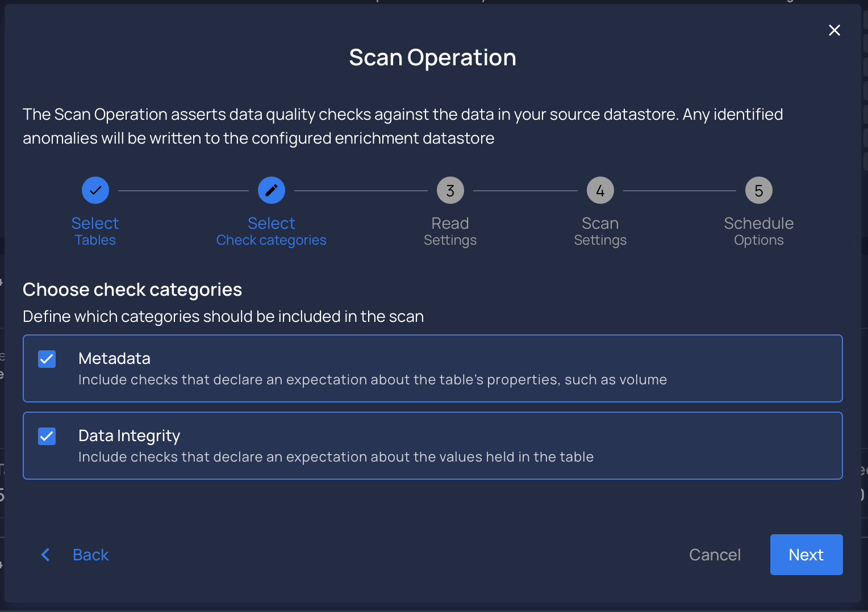Select the Check categories step label

click(x=272, y=231)
